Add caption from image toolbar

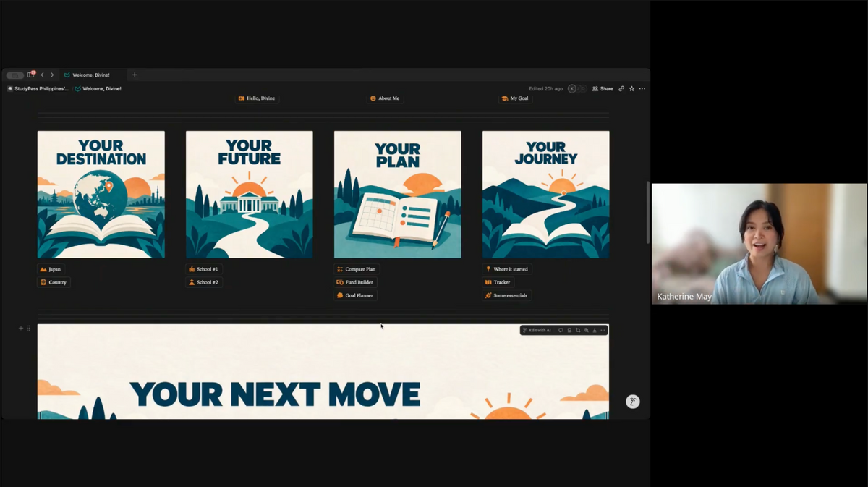tap(569, 330)
